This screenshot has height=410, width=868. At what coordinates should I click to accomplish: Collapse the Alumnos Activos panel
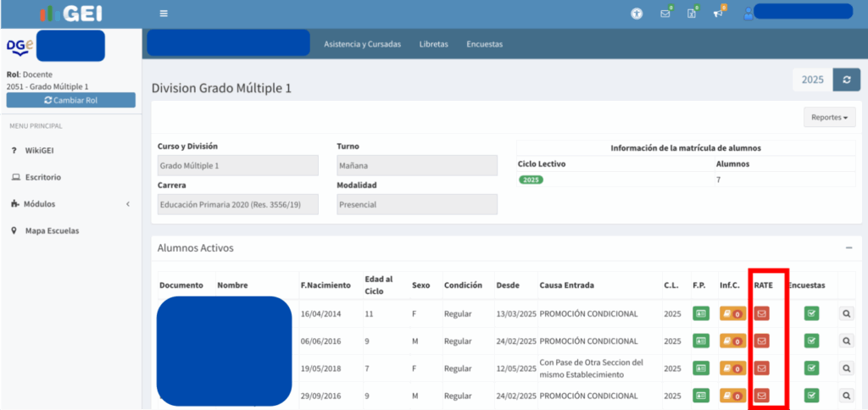[x=849, y=248]
